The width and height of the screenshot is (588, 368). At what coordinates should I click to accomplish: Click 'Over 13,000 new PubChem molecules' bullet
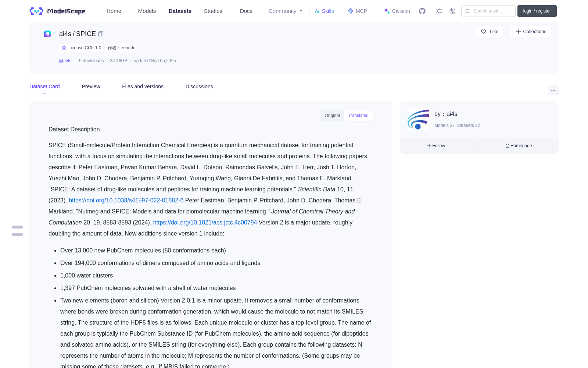(x=143, y=251)
